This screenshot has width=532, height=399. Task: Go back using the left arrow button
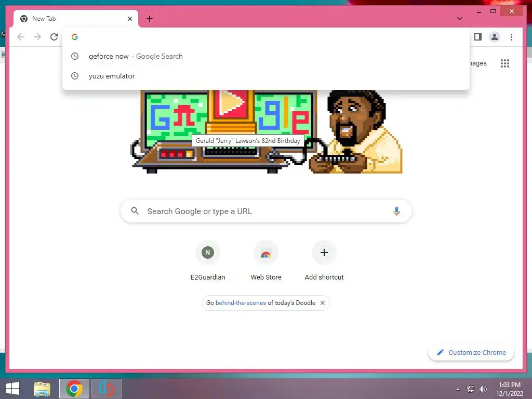tap(21, 37)
